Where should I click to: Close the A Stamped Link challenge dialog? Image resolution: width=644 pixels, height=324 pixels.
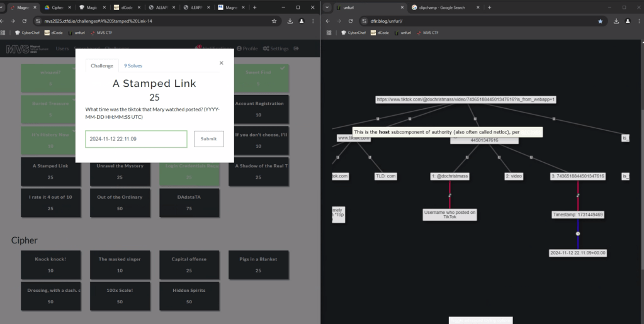pos(221,63)
